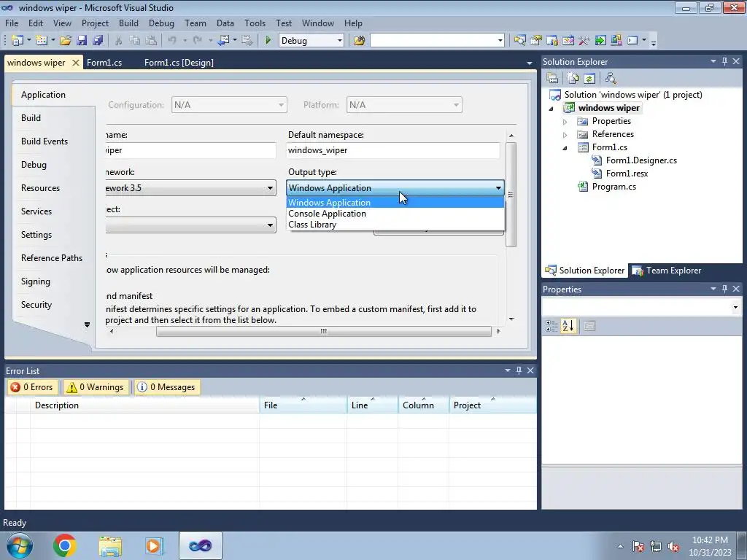This screenshot has height=560, width=747.
Task: Click the Find in Files toolbar icon
Action: (x=359, y=41)
